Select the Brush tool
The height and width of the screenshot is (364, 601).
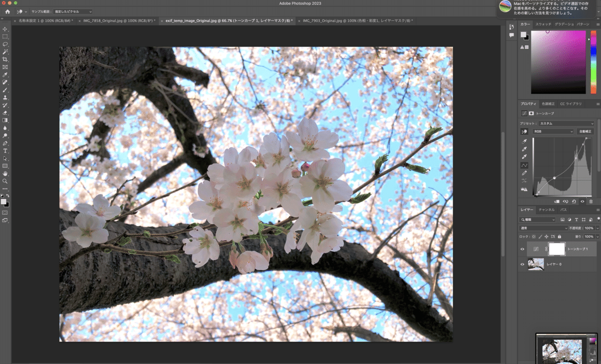pos(6,90)
